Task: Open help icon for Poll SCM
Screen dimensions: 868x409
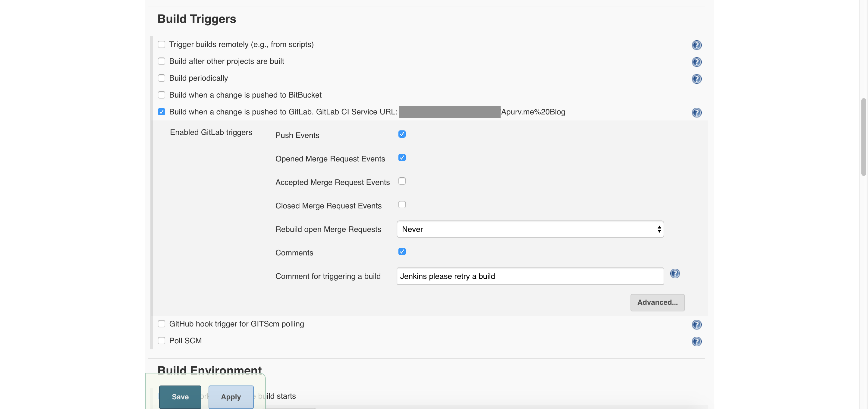Action: [x=696, y=341]
